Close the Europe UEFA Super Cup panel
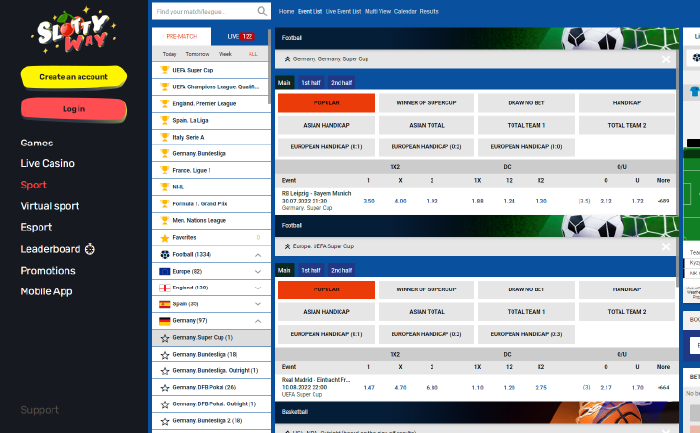 pos(666,246)
